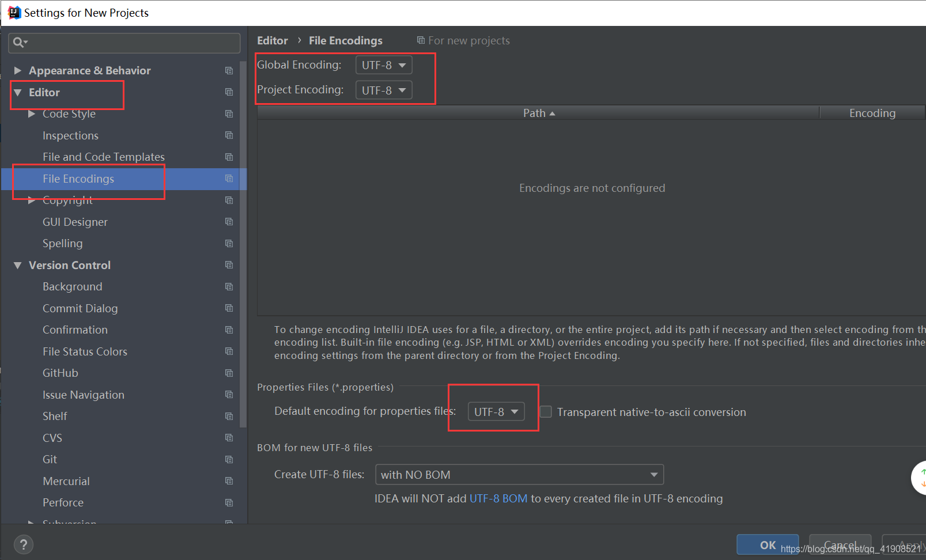Open GUI Designer settings

(75, 222)
